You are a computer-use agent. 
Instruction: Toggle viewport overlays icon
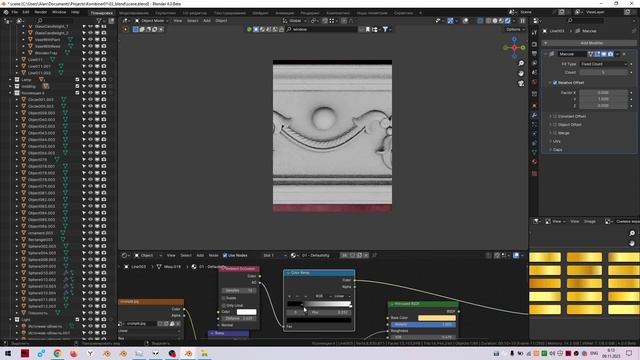point(465,20)
